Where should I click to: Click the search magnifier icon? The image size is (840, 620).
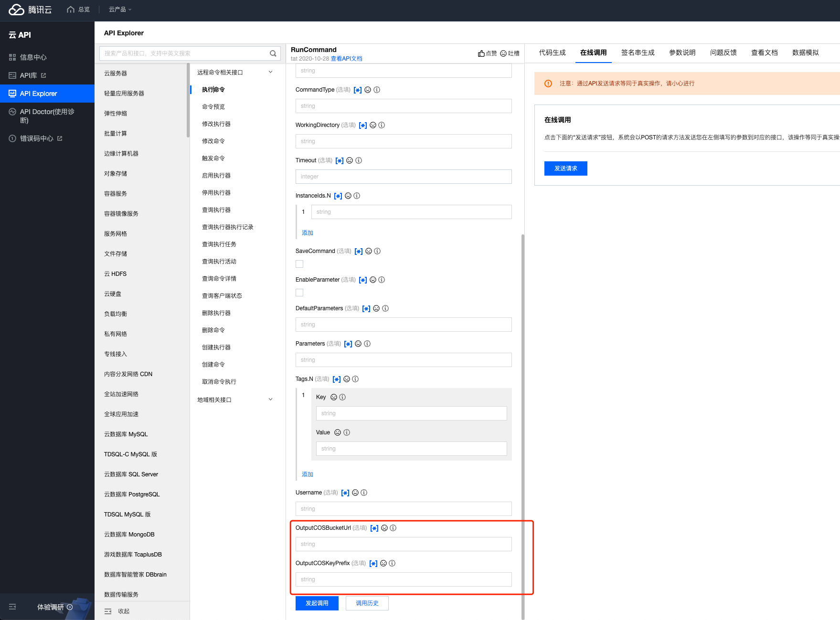[x=273, y=53]
